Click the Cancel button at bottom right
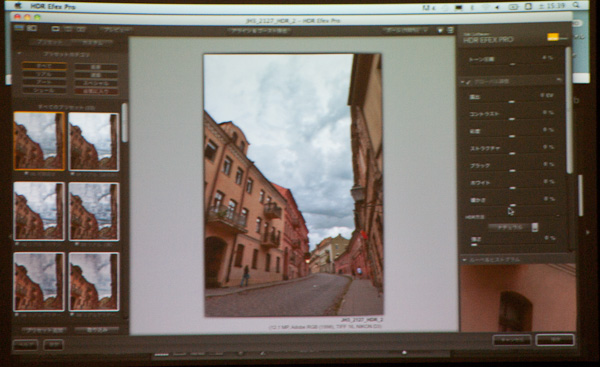 coord(512,340)
